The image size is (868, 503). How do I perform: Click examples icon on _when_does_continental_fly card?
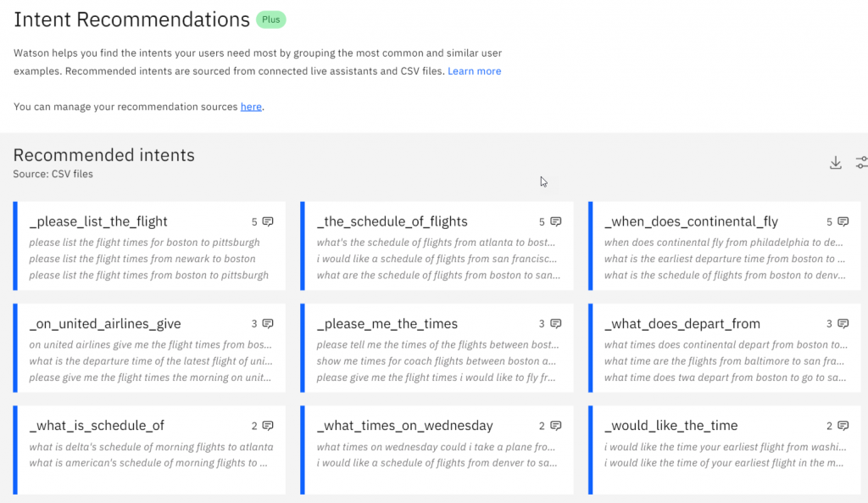[843, 221]
